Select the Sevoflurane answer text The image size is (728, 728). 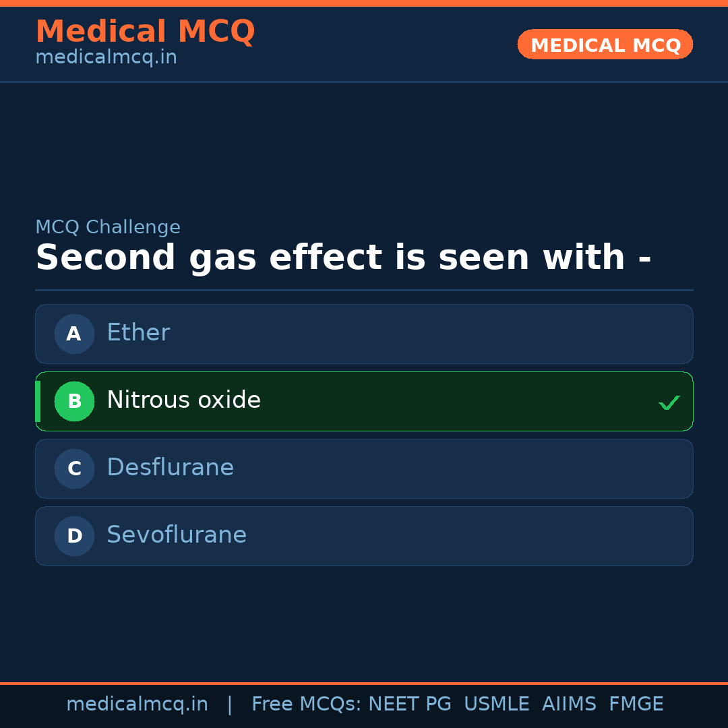177,535
